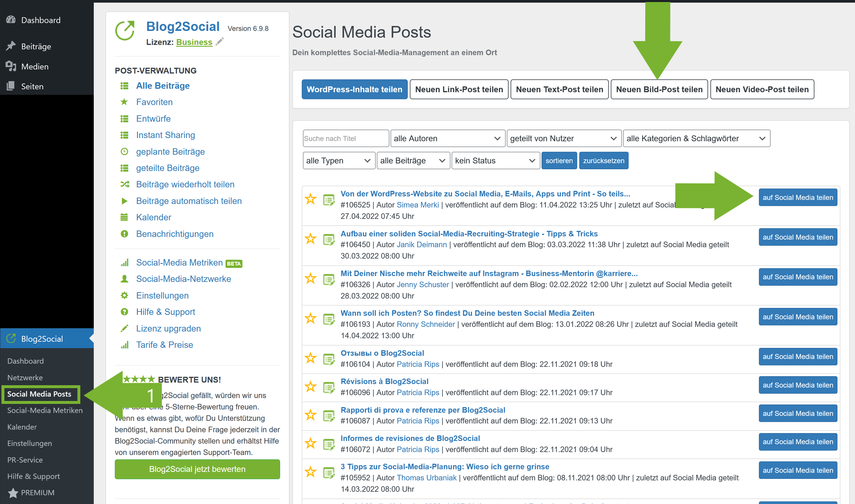Click the gear icon beside Einstellungen

coord(124,295)
